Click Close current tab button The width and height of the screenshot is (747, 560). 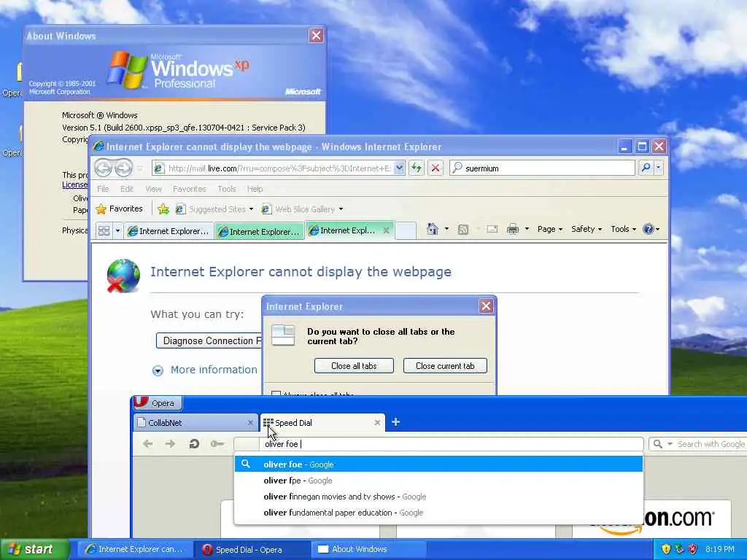point(445,366)
